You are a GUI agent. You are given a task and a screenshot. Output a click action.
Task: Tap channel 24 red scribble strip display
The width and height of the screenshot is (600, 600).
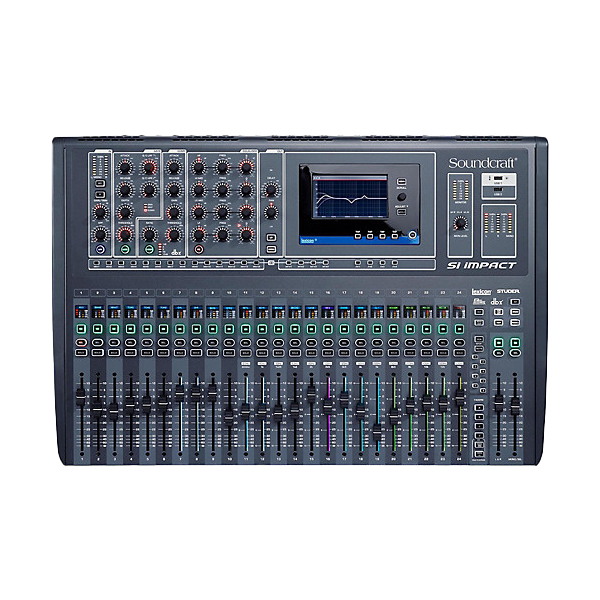pyautogui.click(x=460, y=311)
